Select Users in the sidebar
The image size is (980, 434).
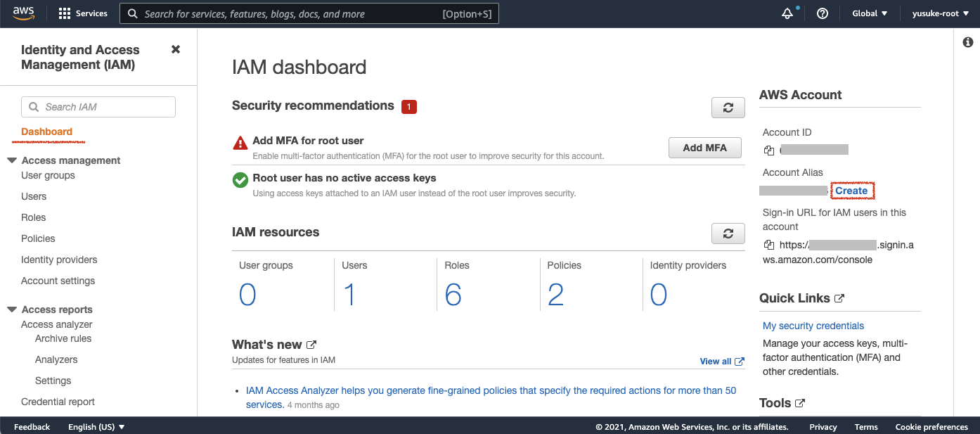tap(34, 196)
